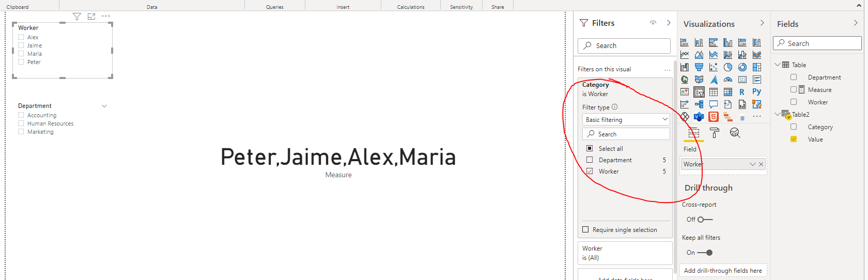Collapse the ribbon with the top-right caret
The height and width of the screenshot is (280, 868).
(859, 6)
